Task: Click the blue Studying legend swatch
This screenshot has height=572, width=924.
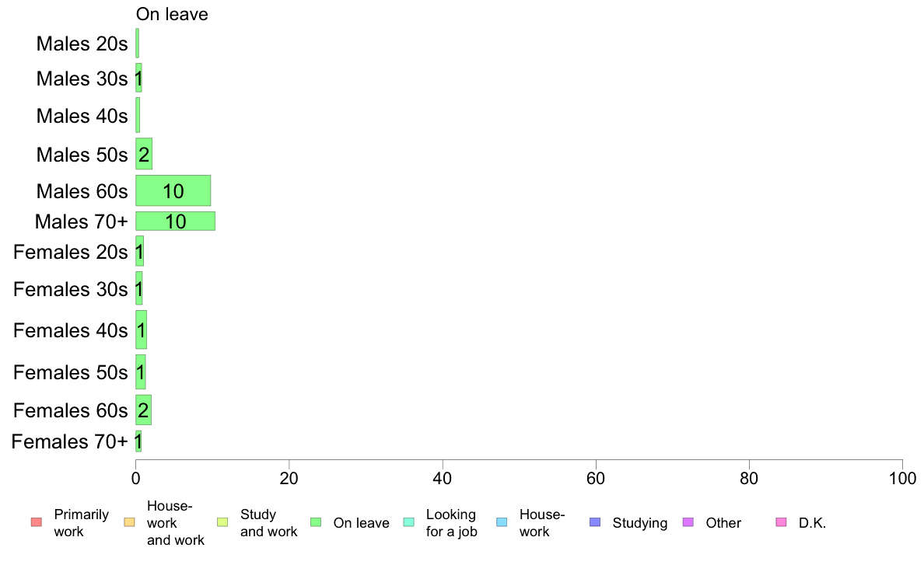Action: point(595,522)
